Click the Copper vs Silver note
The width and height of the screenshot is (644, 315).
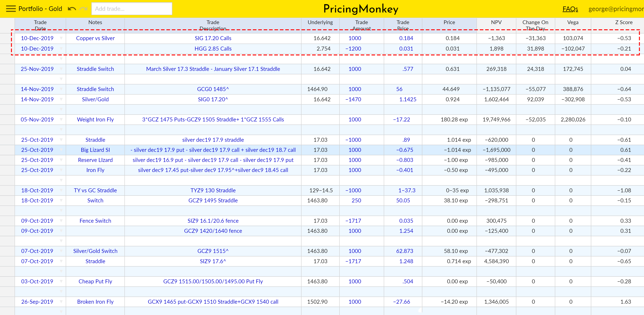coord(95,38)
